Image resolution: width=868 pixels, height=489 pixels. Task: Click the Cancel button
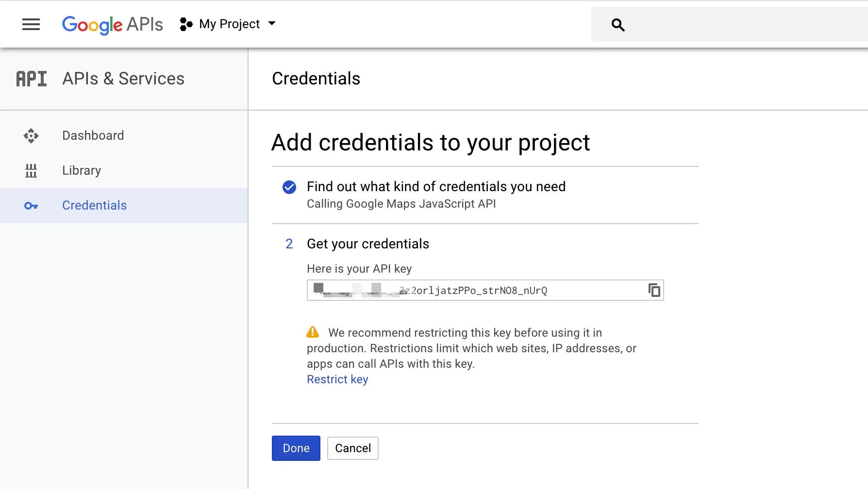point(352,448)
